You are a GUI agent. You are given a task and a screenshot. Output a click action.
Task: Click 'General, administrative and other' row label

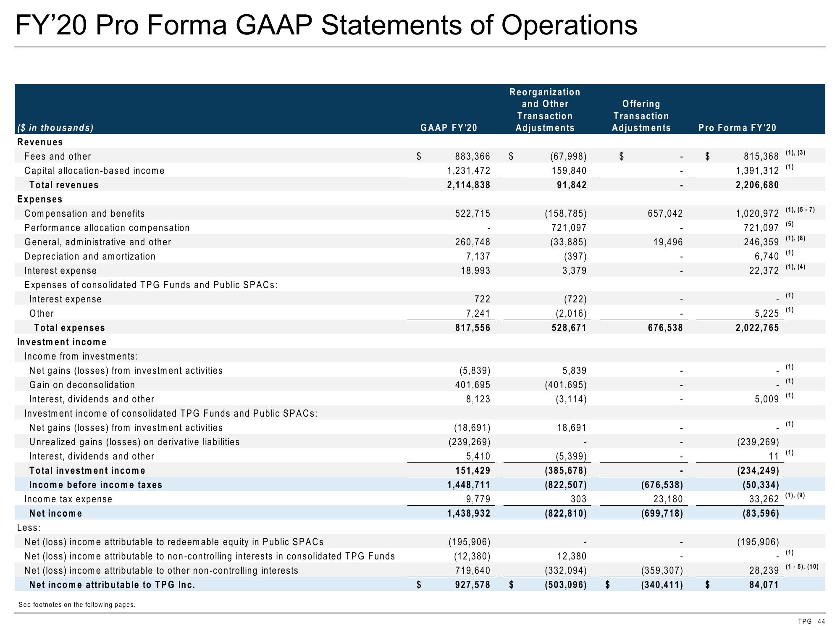[98, 242]
